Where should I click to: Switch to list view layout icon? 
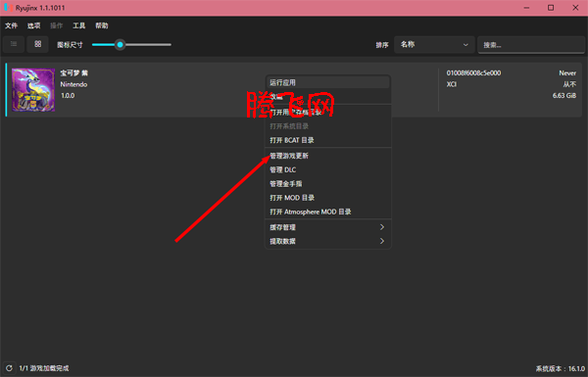[x=14, y=44]
